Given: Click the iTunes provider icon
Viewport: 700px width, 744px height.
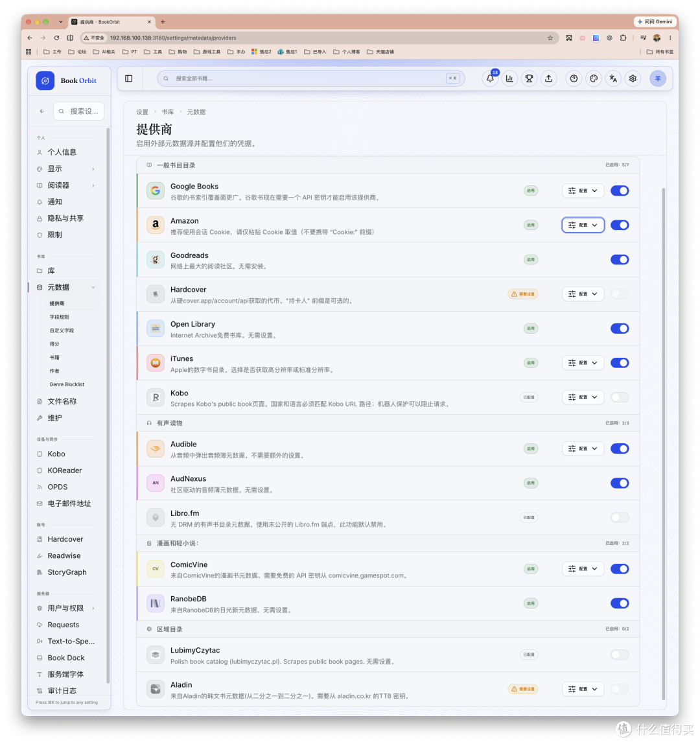Looking at the screenshot, I should point(155,363).
